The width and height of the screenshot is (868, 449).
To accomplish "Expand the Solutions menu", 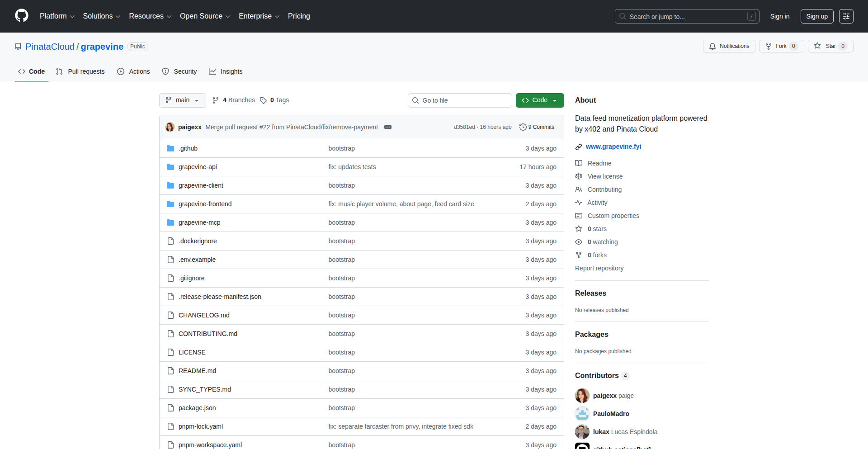I will click(x=102, y=16).
